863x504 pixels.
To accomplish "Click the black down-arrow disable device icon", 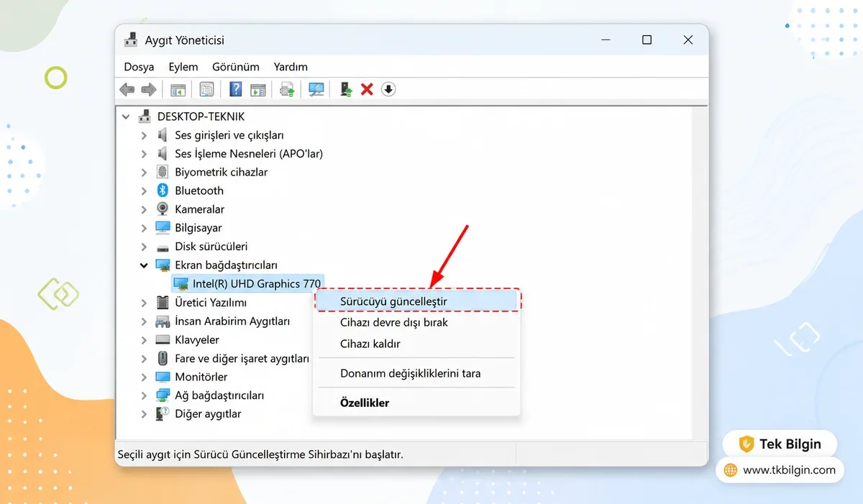I will (x=388, y=89).
